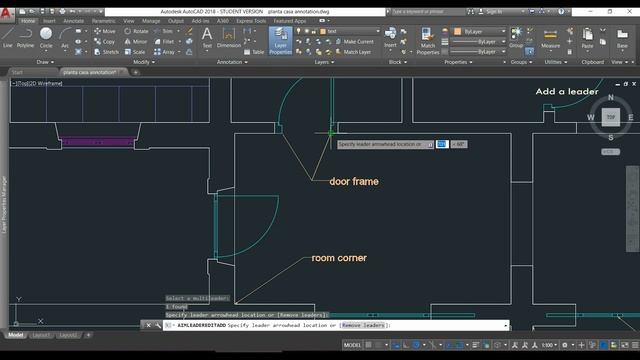This screenshot has width=640, height=360.
Task: Open the Annotate ribbon tab
Action: (x=73, y=21)
